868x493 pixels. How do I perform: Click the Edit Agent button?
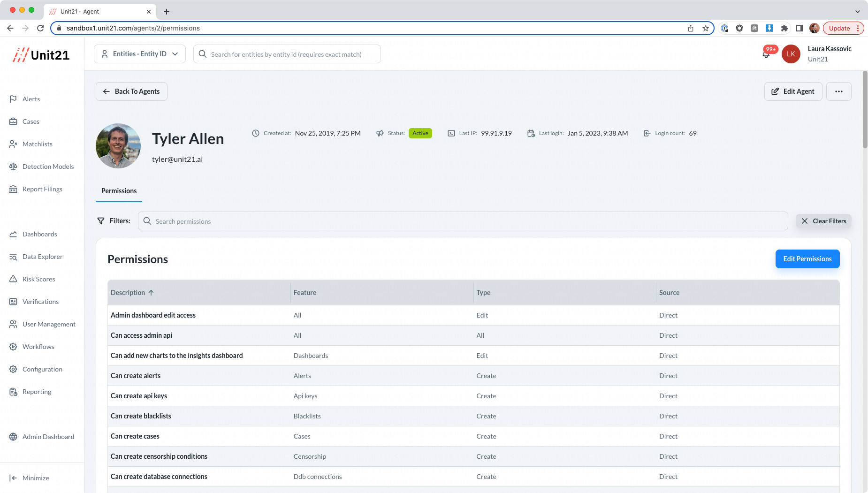coord(793,91)
